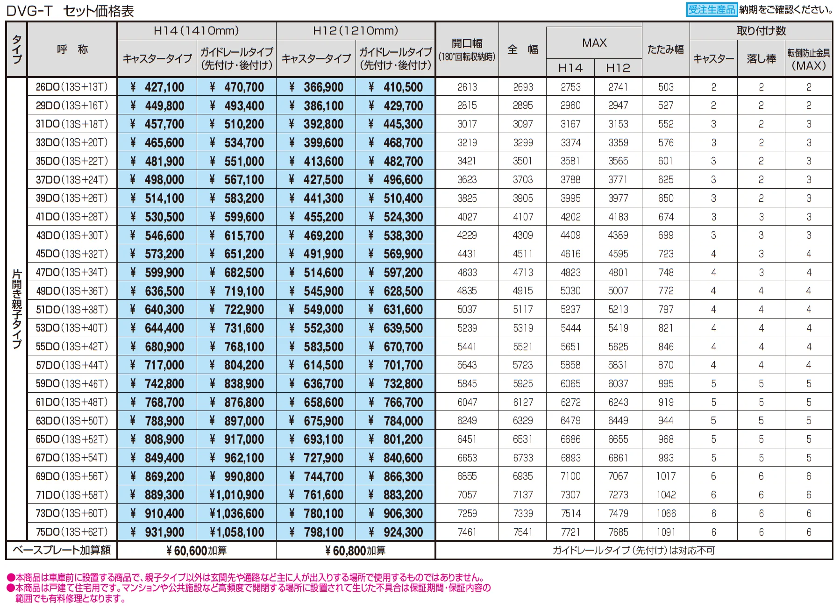Screen dimensions: 840x616
Task: Click the surcharge "¥60,800加算"
Action: click(x=356, y=551)
